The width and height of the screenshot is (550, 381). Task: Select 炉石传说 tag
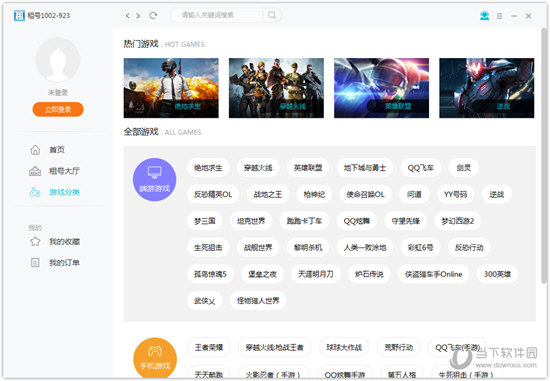(369, 274)
